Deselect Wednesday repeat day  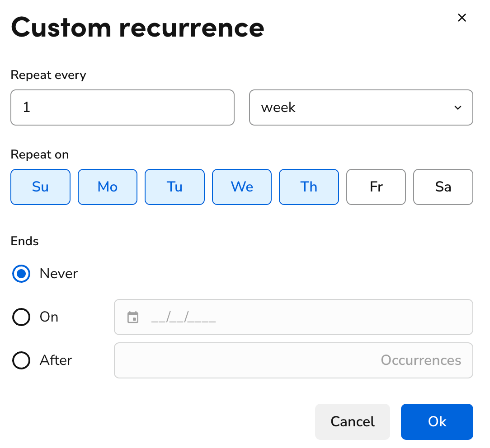(x=241, y=187)
